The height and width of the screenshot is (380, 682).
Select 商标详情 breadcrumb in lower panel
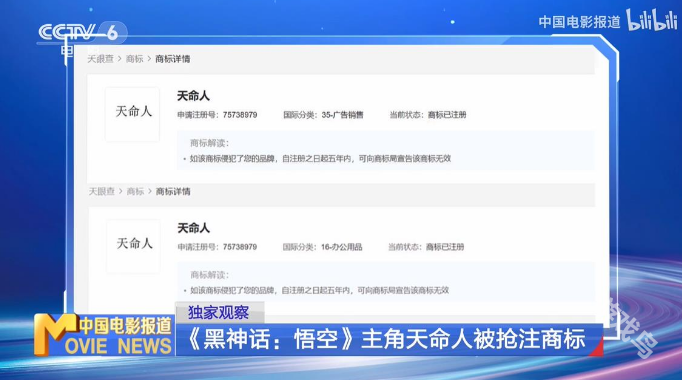click(x=173, y=191)
